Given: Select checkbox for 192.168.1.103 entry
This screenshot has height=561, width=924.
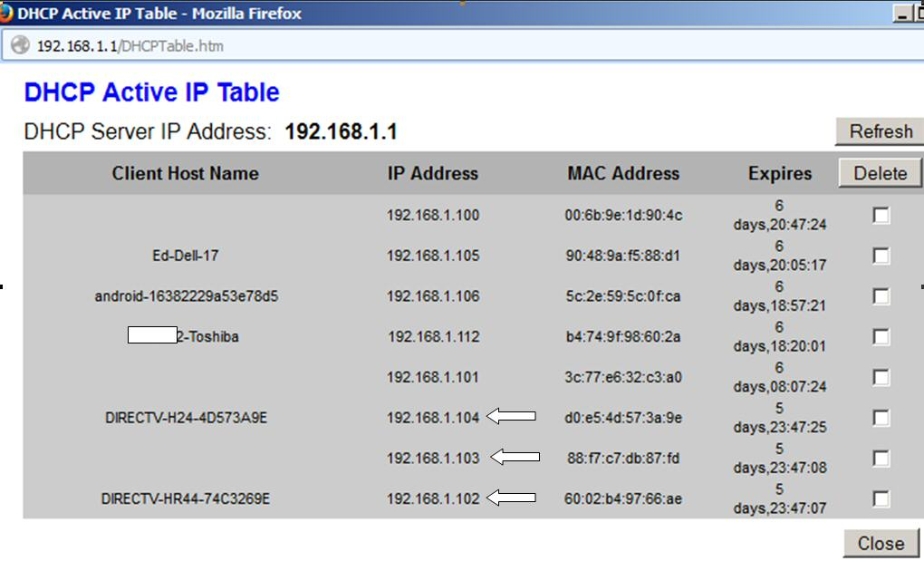Looking at the screenshot, I should click(881, 458).
